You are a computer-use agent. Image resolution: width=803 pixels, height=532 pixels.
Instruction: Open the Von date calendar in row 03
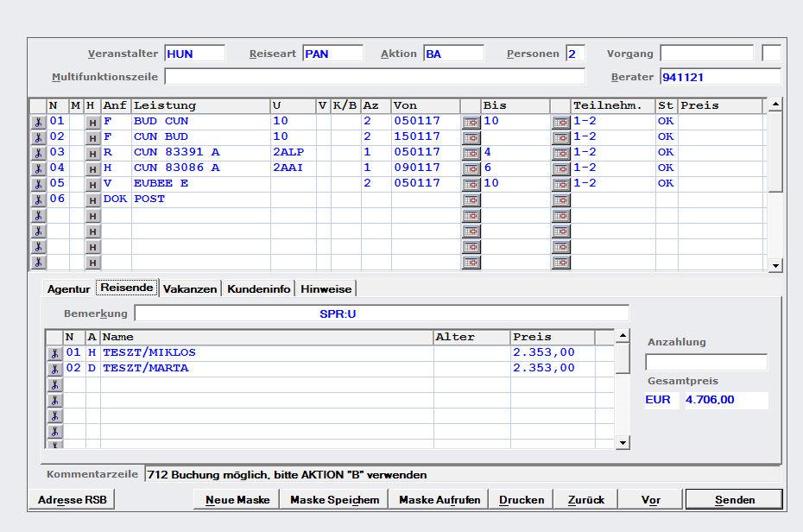point(471,153)
